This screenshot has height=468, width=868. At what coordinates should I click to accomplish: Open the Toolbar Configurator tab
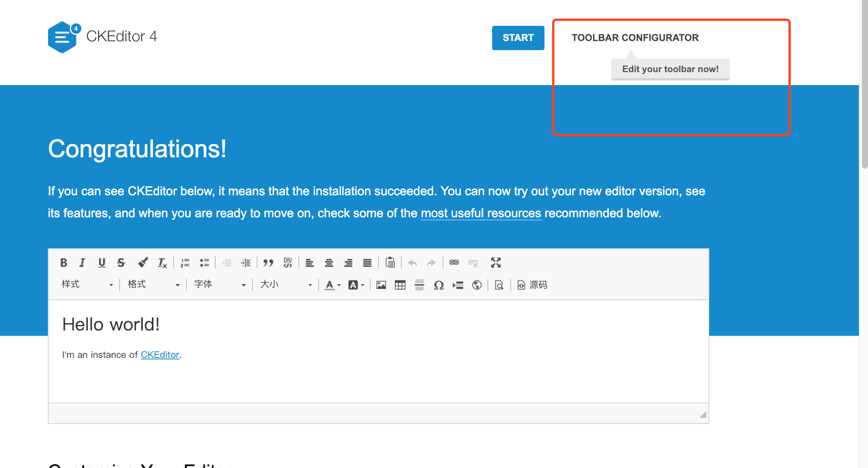[x=635, y=38]
